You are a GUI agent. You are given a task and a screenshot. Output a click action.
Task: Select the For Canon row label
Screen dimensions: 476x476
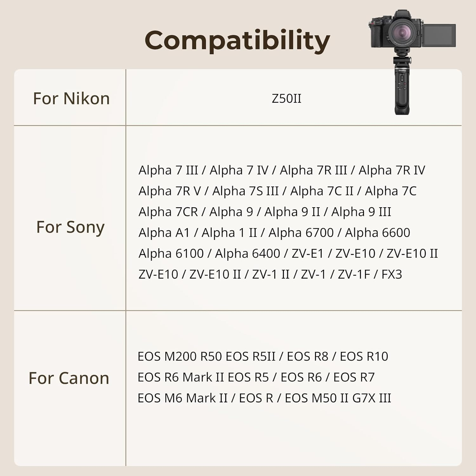tap(69, 378)
